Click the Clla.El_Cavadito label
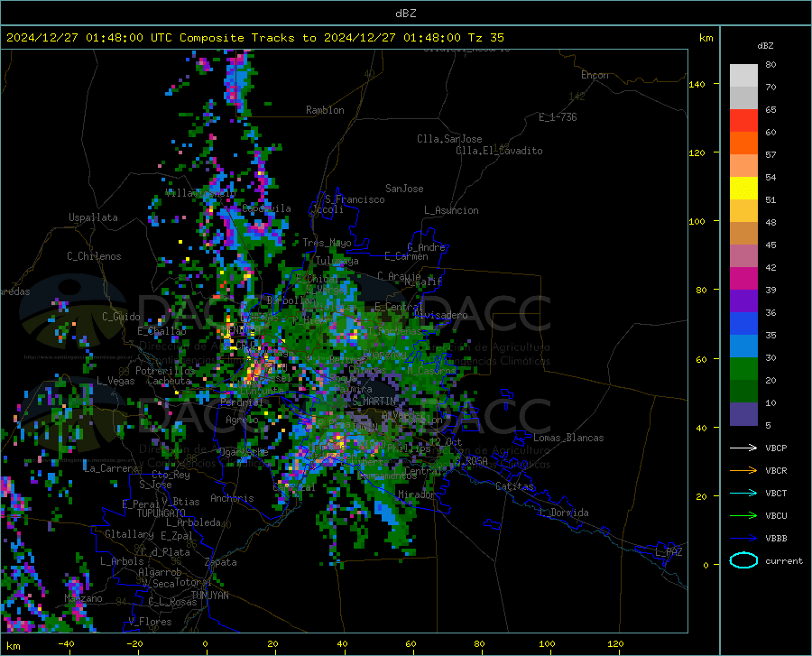This screenshot has height=656, width=812. tap(499, 151)
